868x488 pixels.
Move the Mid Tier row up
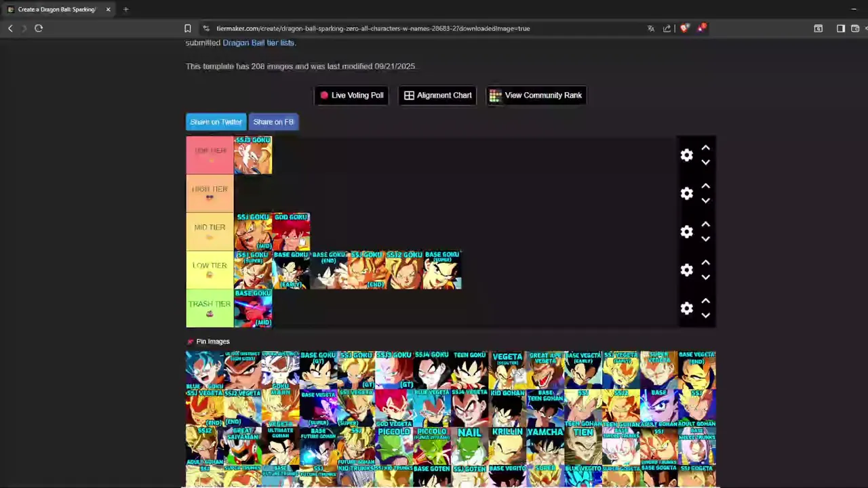(x=706, y=224)
